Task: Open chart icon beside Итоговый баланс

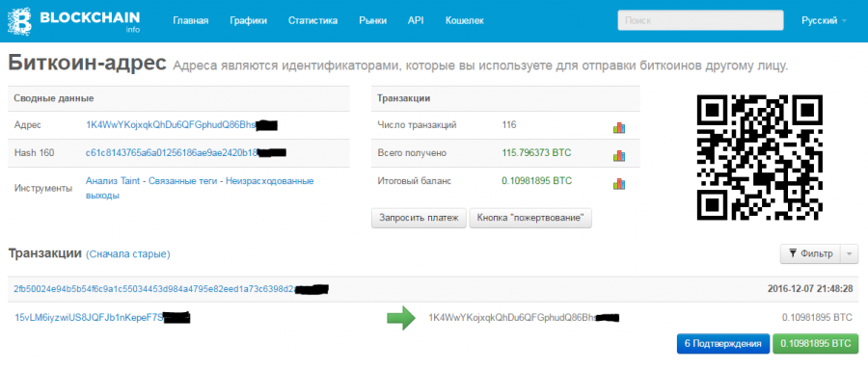Action: [x=619, y=184]
